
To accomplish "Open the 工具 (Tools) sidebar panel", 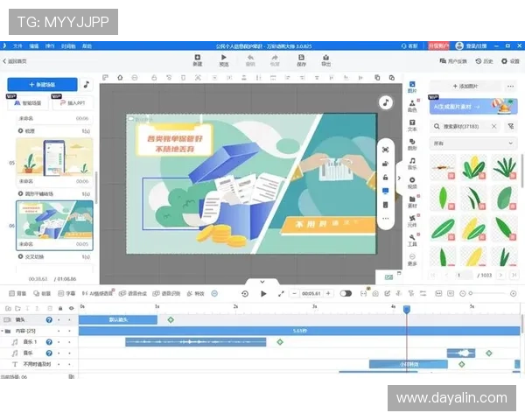I will coord(412,241).
